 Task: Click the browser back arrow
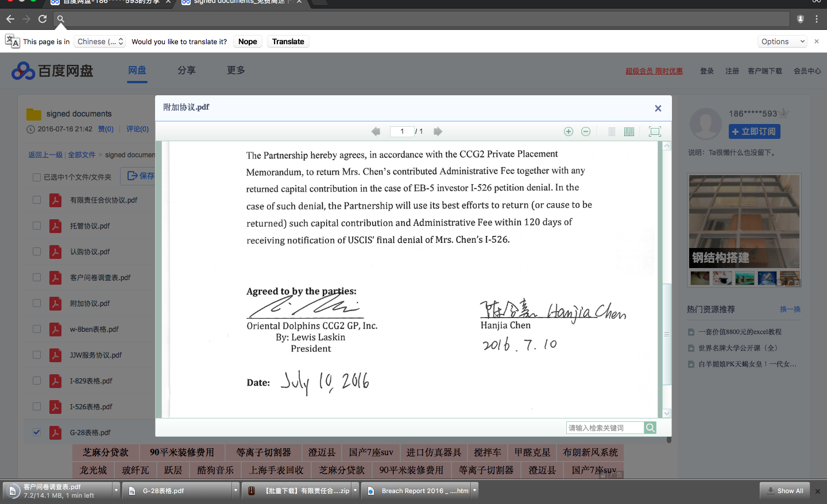coord(10,19)
